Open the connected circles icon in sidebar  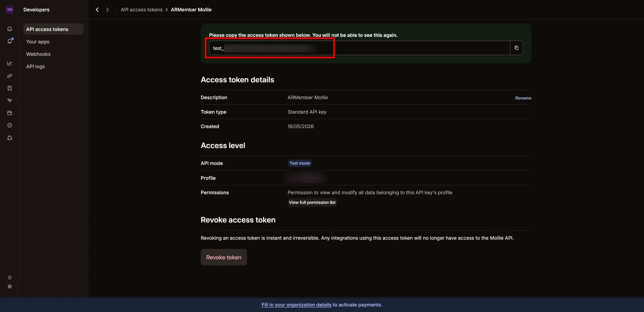click(10, 138)
